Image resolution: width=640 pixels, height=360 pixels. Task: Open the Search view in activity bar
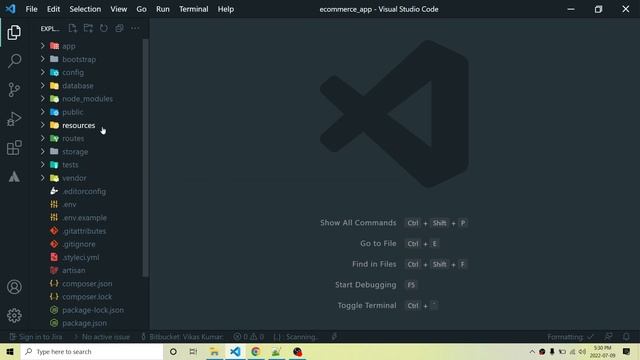point(14,61)
